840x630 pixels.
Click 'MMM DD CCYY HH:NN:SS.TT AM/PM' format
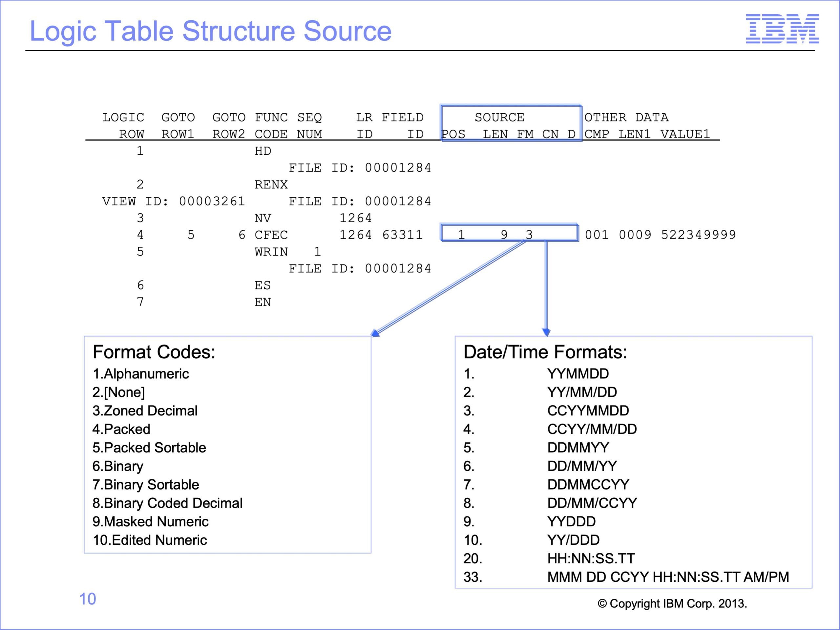pyautogui.click(x=668, y=577)
